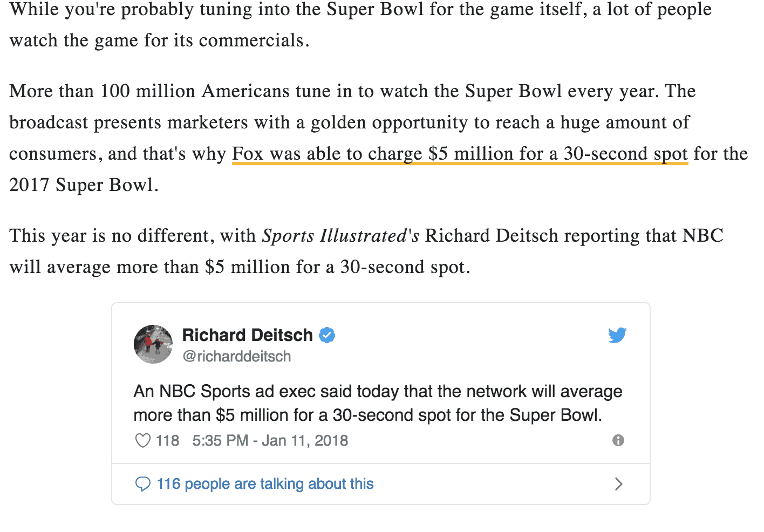Click the Twitter bird logo in tweet
Viewport: 764px width, 532px height.
pos(617,335)
